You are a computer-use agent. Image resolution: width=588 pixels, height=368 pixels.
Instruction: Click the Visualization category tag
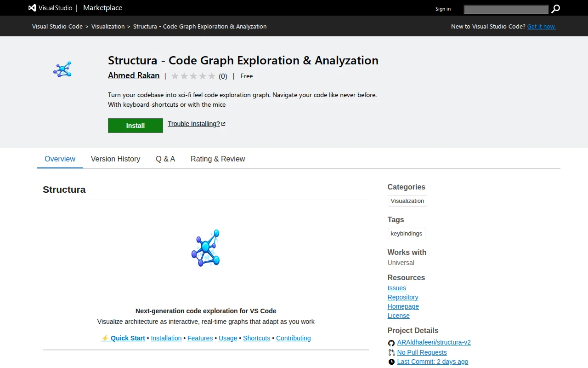(407, 201)
